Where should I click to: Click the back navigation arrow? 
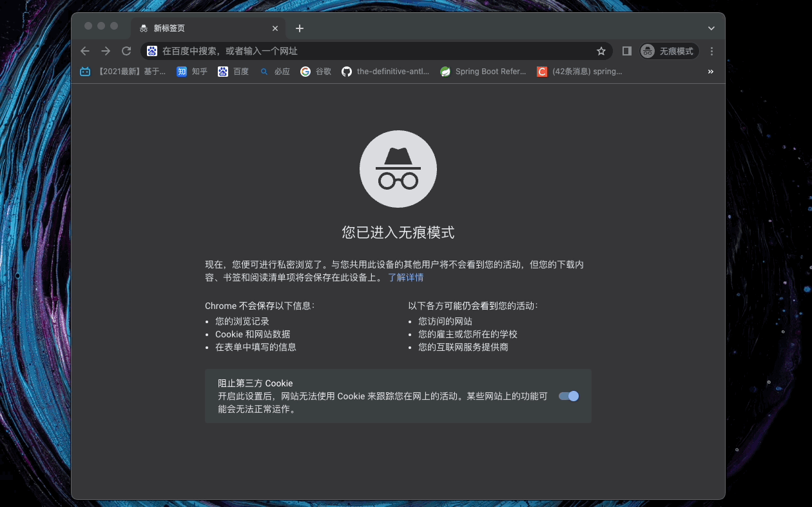pyautogui.click(x=85, y=51)
